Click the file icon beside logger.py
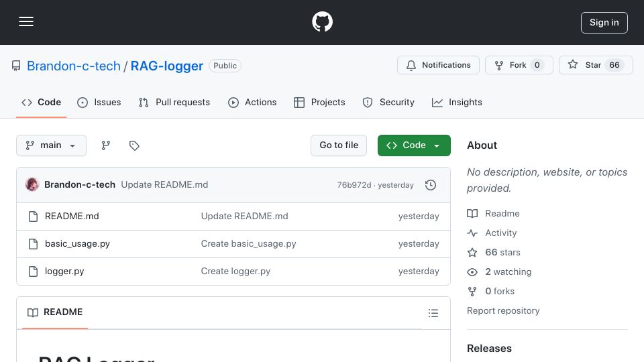The image size is (644, 362). (34, 271)
